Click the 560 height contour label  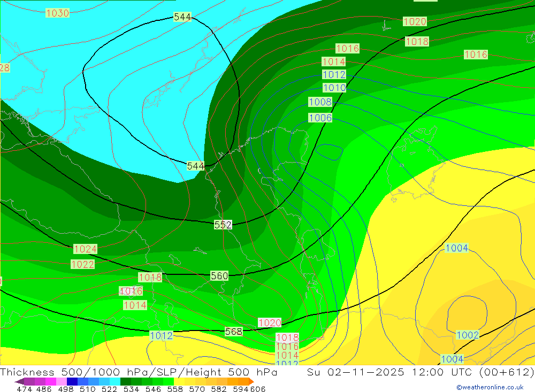point(219,275)
